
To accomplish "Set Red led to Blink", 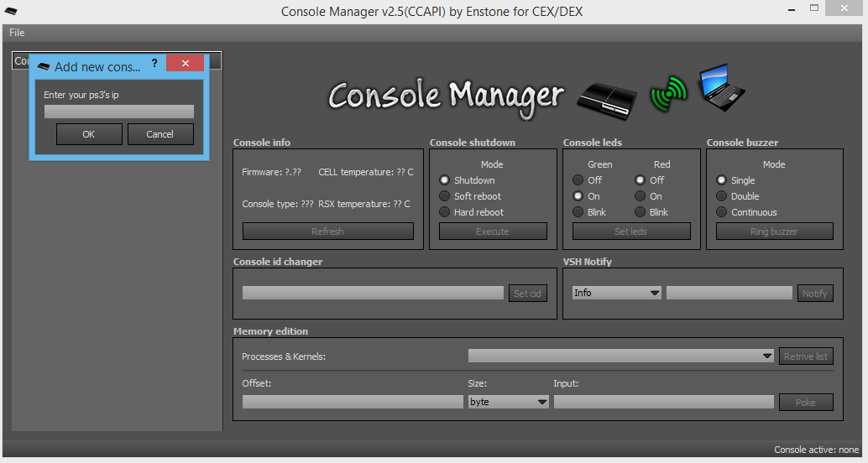I will [x=640, y=212].
